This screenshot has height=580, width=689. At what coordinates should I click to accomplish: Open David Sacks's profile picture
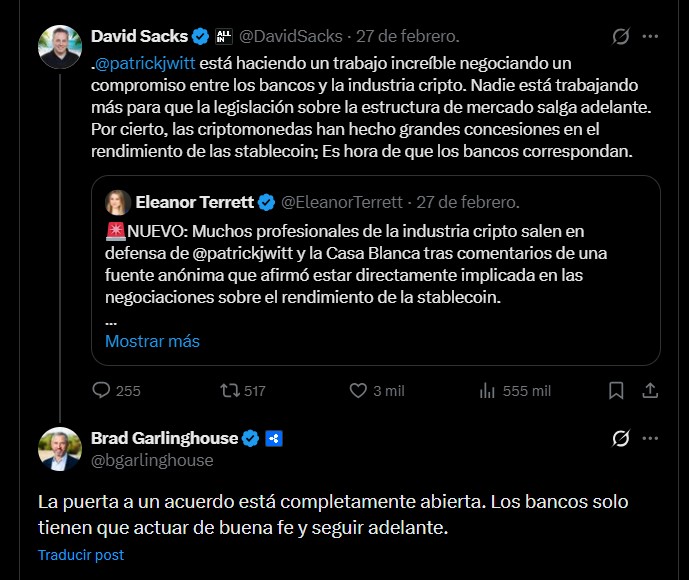(x=59, y=46)
